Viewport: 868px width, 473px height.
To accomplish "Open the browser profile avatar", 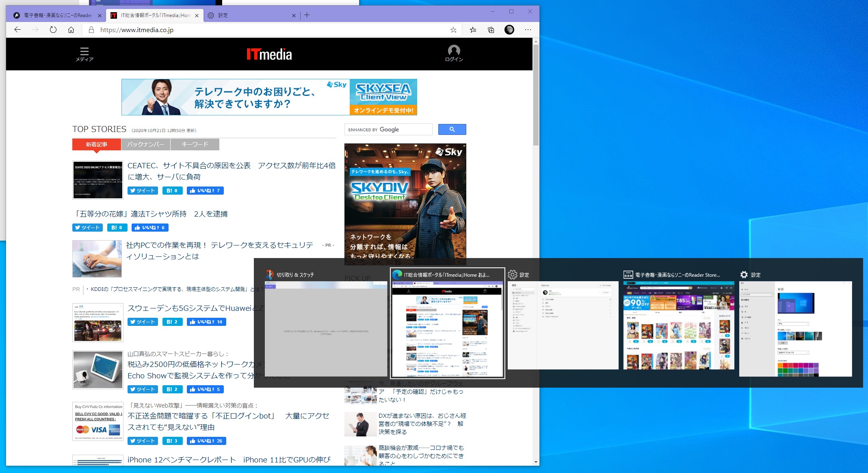I will pyautogui.click(x=509, y=30).
